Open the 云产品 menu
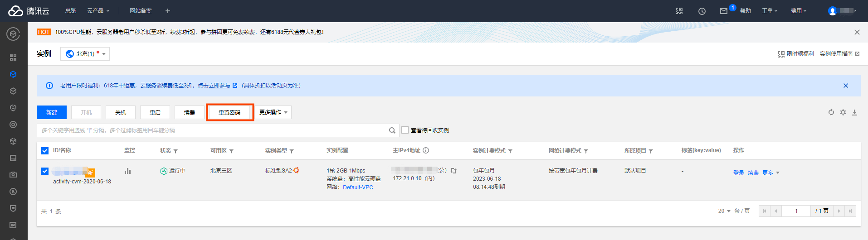The image size is (868, 240). click(x=98, y=11)
